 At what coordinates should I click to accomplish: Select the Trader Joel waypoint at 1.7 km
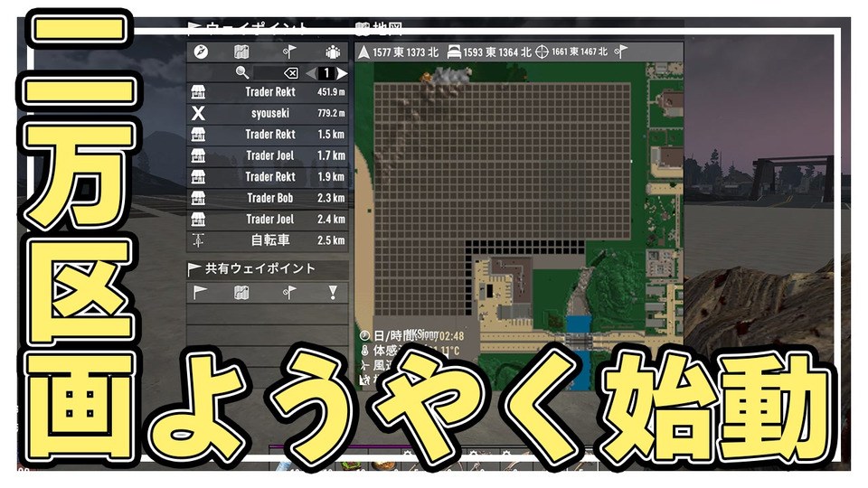coord(268,155)
